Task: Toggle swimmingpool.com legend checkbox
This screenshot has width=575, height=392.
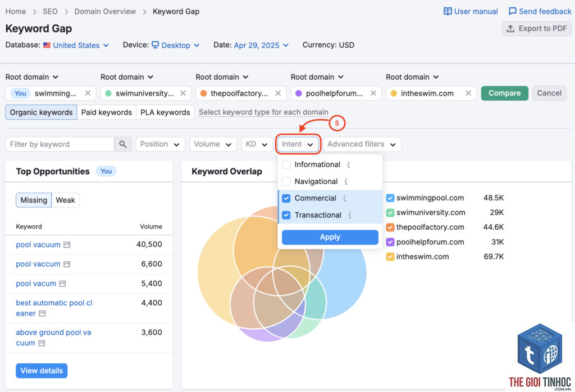Action: coord(390,198)
